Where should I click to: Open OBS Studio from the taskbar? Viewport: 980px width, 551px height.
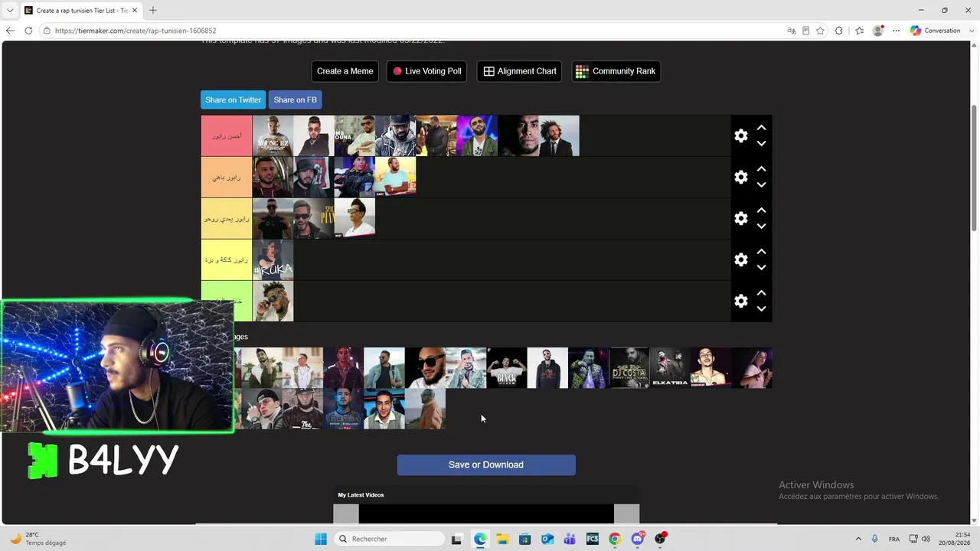[x=660, y=539]
